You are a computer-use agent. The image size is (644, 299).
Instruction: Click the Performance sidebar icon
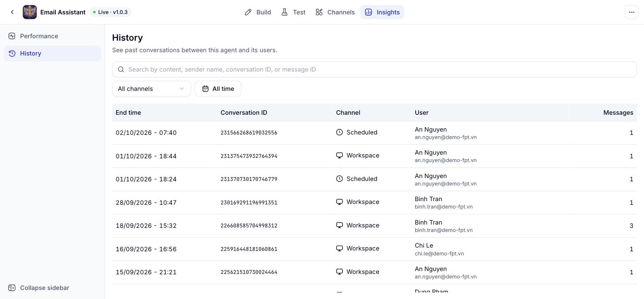click(x=12, y=36)
